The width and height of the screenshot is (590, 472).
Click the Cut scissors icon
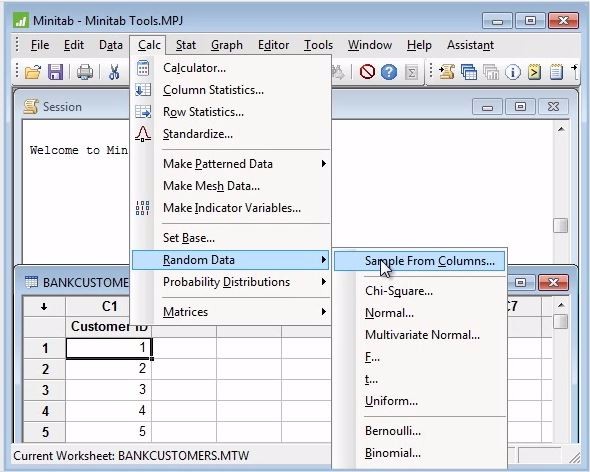114,72
